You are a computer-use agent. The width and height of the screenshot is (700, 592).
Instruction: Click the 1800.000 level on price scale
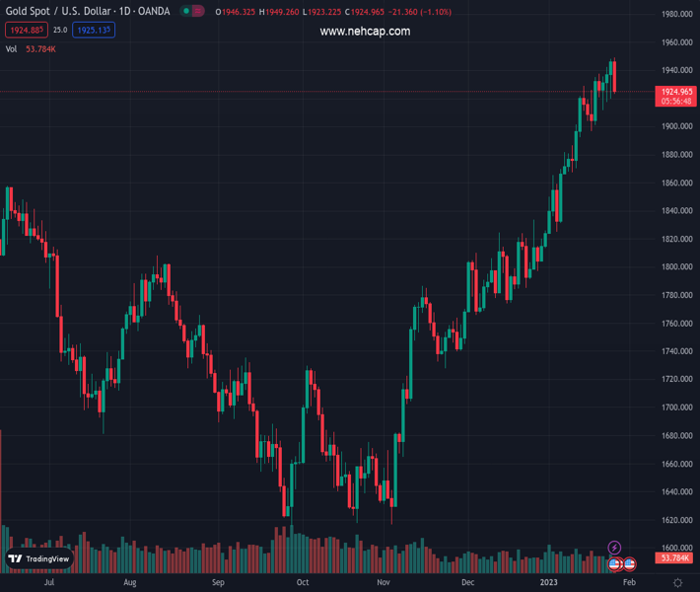[x=675, y=267]
